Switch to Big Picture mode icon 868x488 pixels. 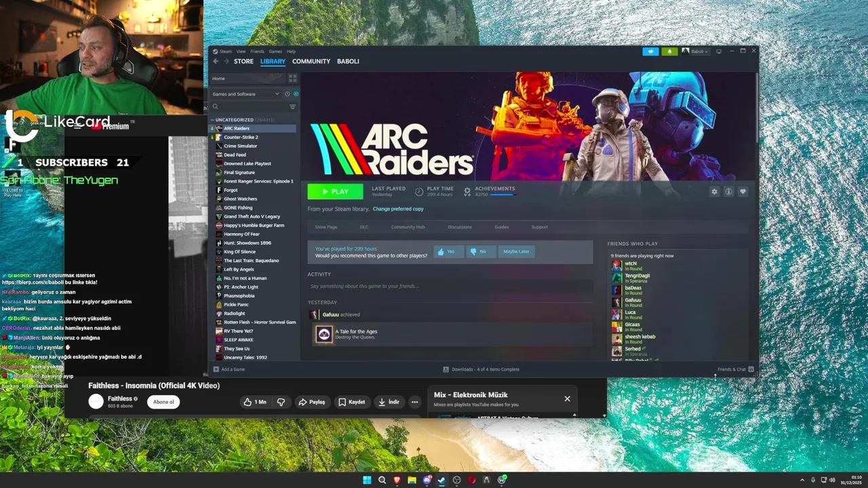(x=719, y=52)
